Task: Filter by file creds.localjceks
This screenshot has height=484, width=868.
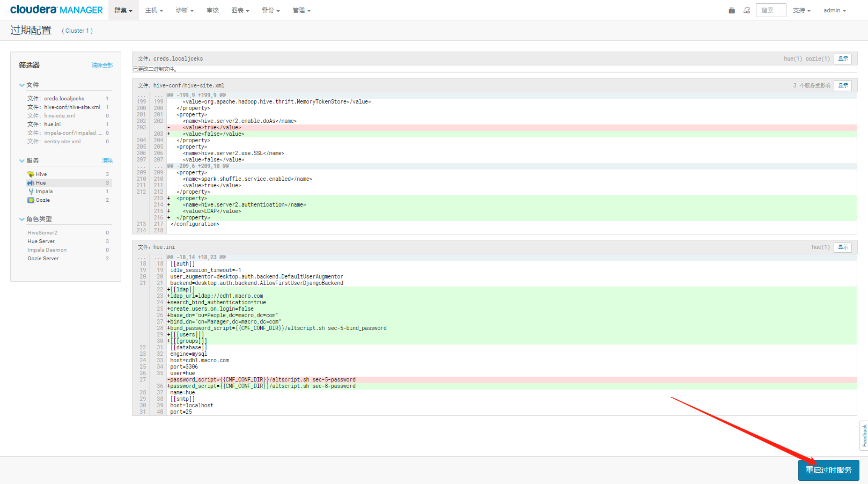Action: coord(56,99)
